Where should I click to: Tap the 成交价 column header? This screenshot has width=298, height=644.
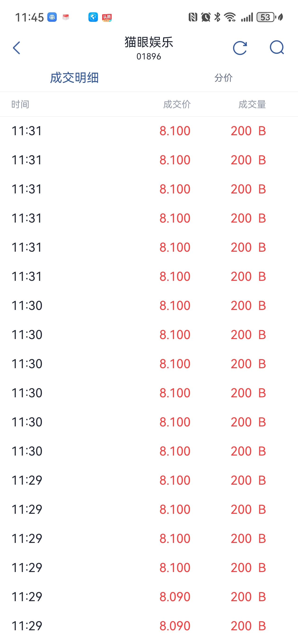[x=177, y=104]
